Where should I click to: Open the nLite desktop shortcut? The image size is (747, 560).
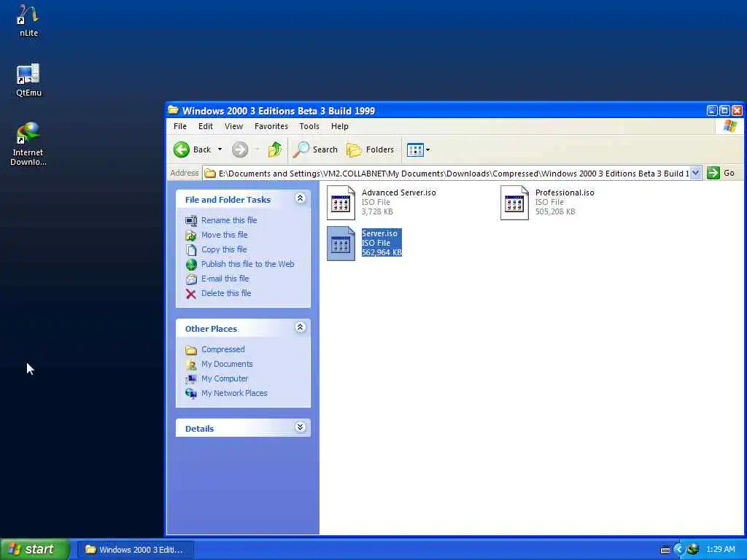click(28, 20)
